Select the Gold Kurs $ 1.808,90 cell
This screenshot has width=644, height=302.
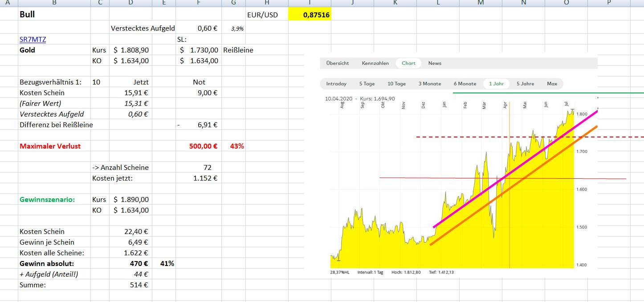130,50
